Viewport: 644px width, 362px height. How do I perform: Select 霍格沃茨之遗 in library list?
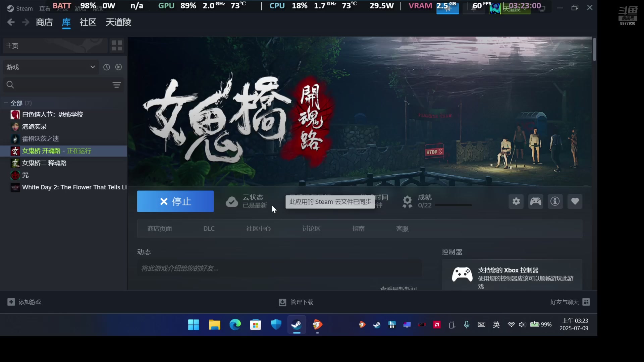coord(64,139)
